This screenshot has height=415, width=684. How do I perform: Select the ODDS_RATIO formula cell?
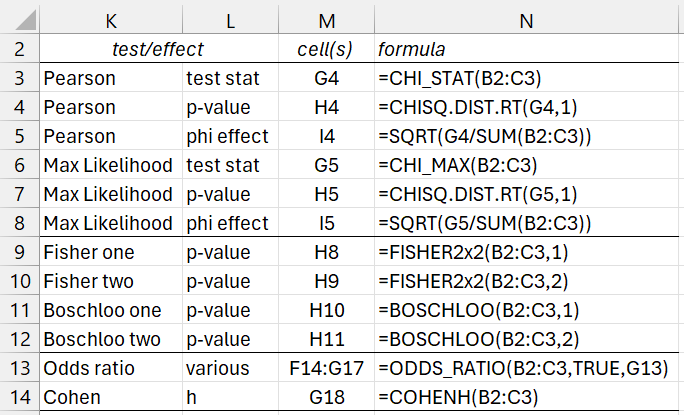pyautogui.click(x=527, y=369)
